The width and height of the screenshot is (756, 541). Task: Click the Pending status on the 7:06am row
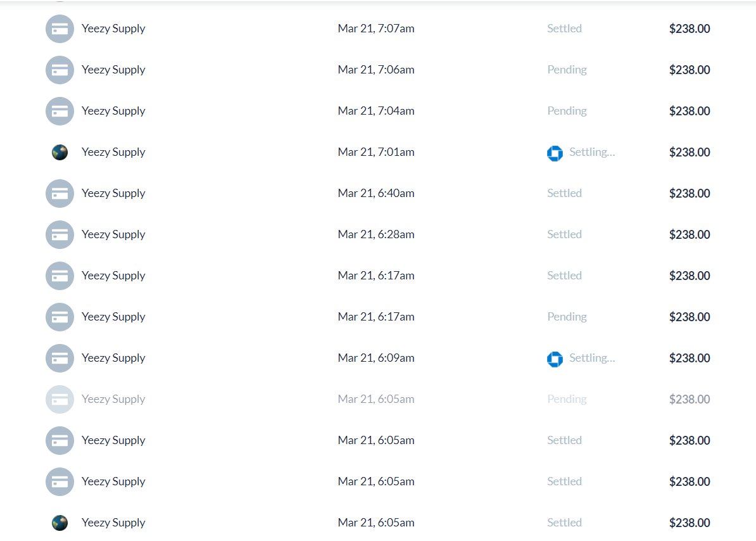[x=567, y=70]
